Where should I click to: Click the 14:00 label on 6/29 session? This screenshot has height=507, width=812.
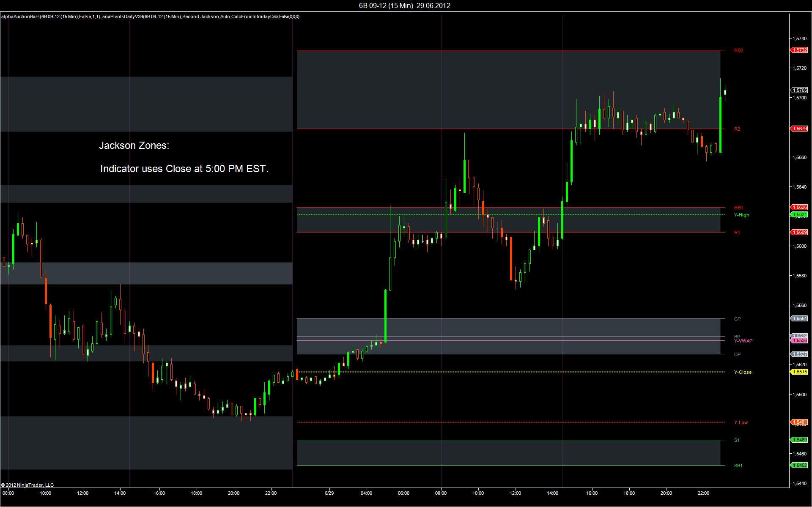pyautogui.click(x=552, y=493)
